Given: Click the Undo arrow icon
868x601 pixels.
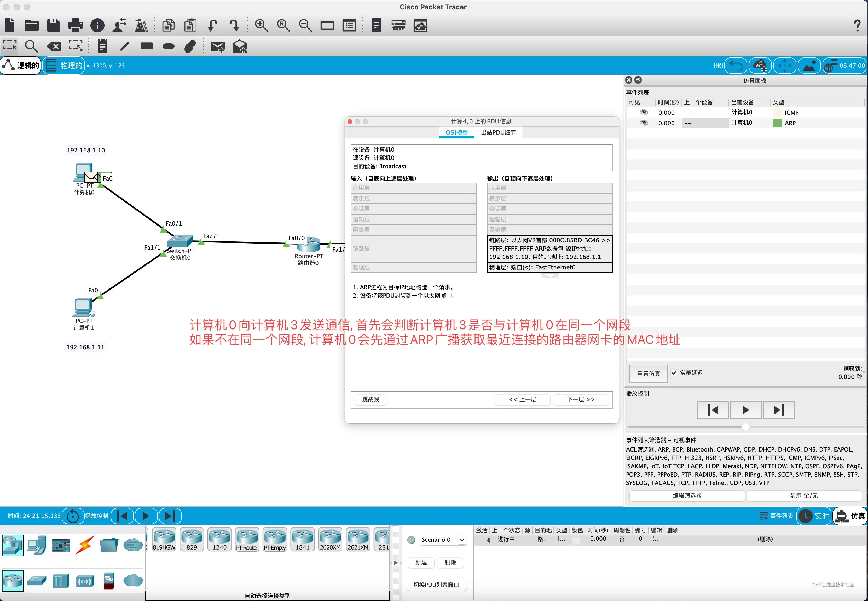Looking at the screenshot, I should [x=212, y=25].
